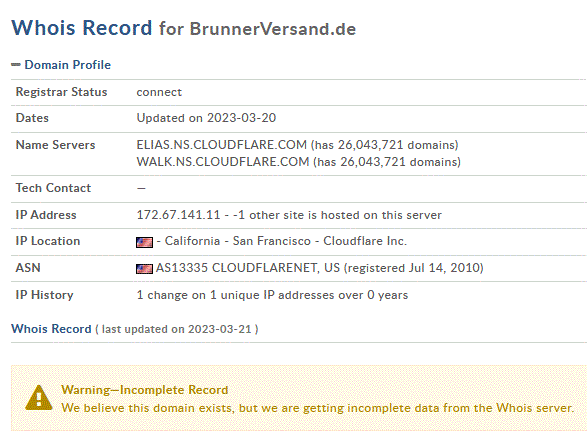The width and height of the screenshot is (588, 434).
Task: Select WALK.NS.CLOUDFLARE.COM name server entry
Action: [x=223, y=162]
